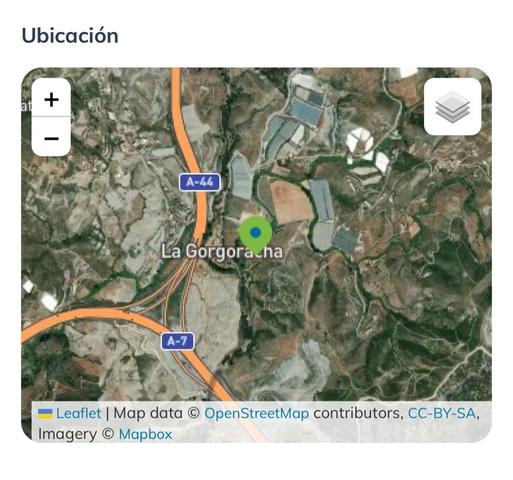The height and width of the screenshot is (480, 513).
Task: Zoom in with the plus button
Action: coord(51,99)
